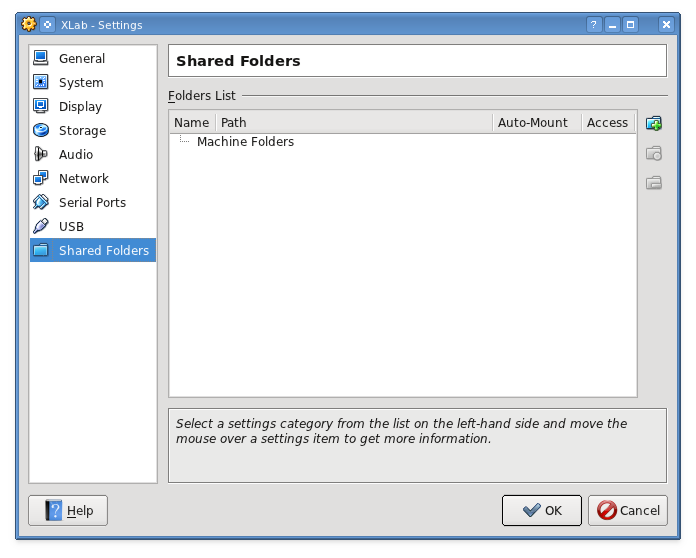Image resolution: width=696 pixels, height=558 pixels.
Task: Click the add shared folder icon
Action: point(654,123)
